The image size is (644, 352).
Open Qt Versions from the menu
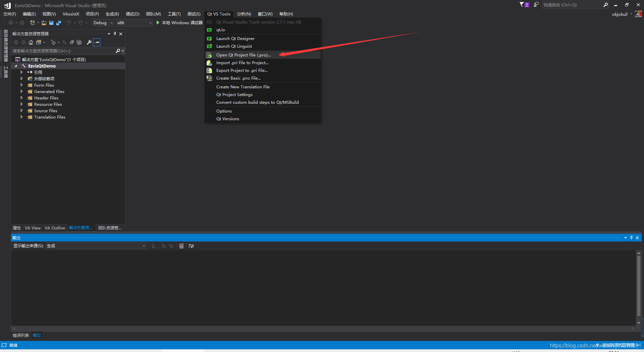click(263, 119)
